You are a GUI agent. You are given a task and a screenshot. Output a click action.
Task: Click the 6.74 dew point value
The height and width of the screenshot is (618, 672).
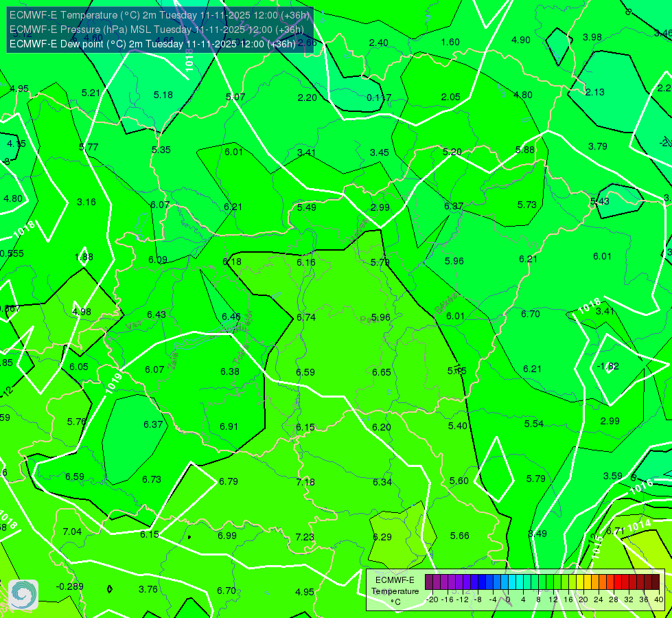[x=306, y=317]
